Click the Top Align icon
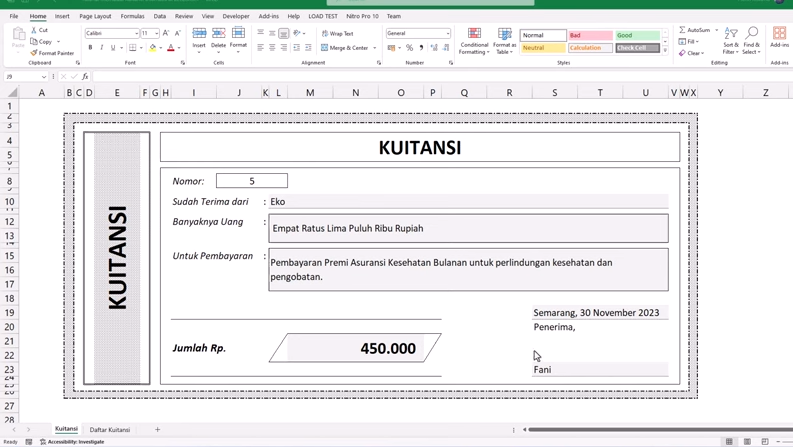Screen dimensions: 793x447 260,33
